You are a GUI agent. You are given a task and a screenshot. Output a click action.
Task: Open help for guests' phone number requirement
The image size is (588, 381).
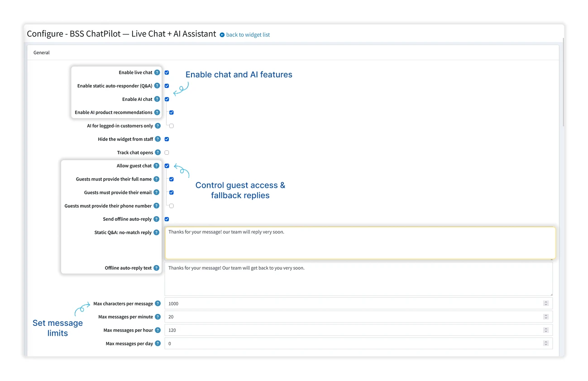click(x=157, y=205)
